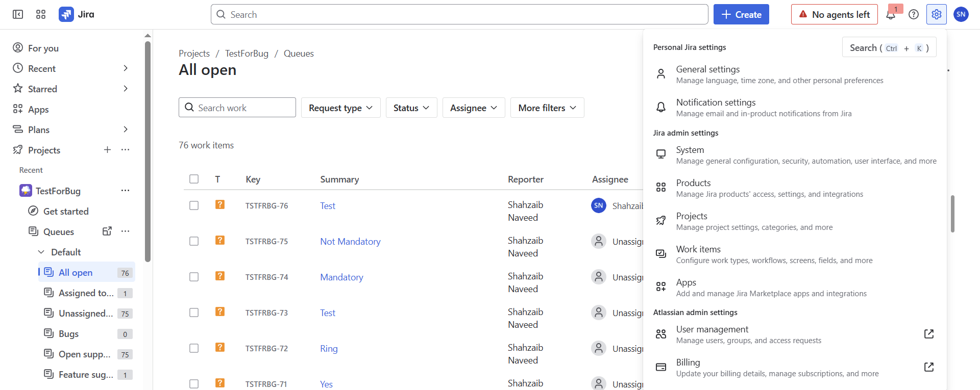Expand the More filters dropdown
This screenshot has width=980, height=390.
tap(547, 108)
